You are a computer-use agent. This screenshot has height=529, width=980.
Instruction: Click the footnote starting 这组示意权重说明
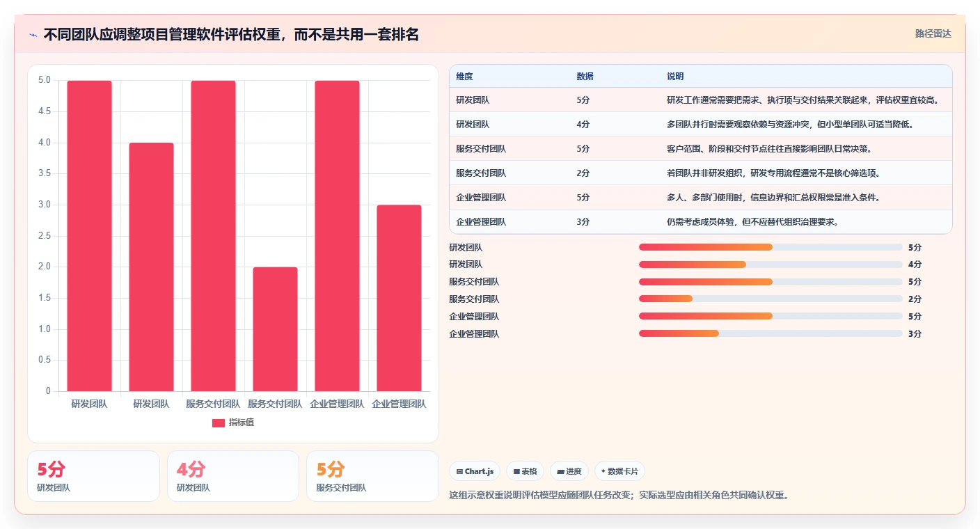point(619,496)
